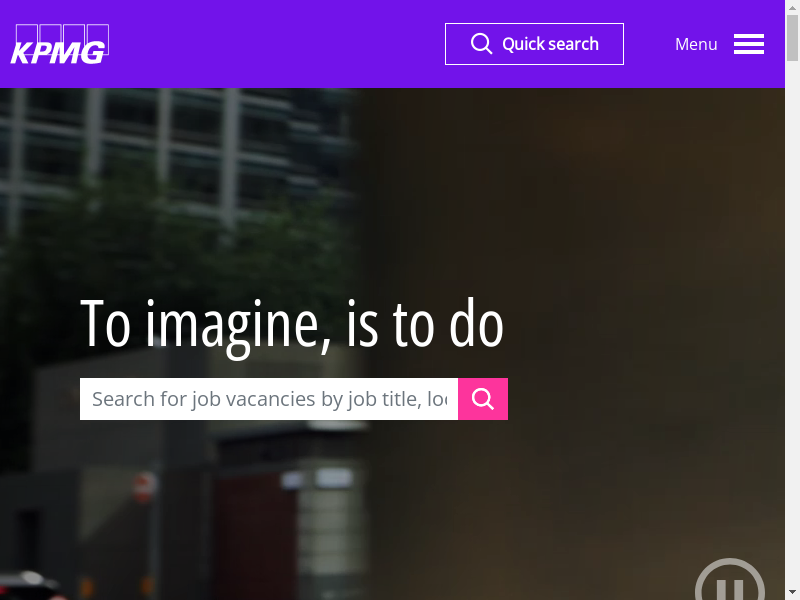Click the magnifier icon in Quick search
Image resolution: width=800 pixels, height=600 pixels.
click(x=481, y=44)
